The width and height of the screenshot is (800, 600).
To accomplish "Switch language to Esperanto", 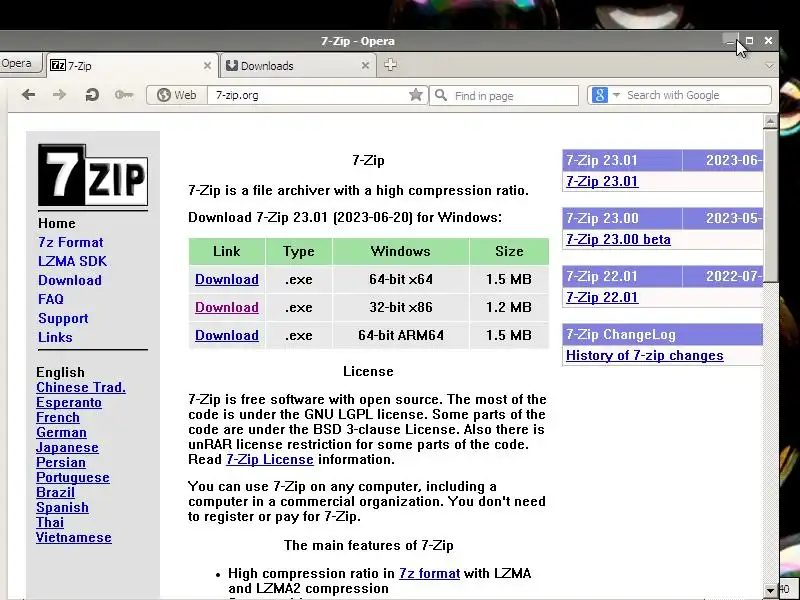I will click(x=69, y=403).
